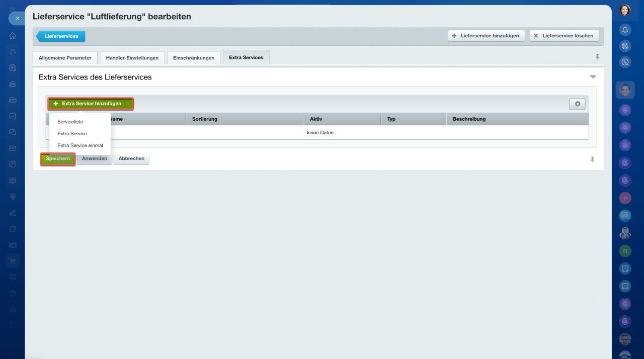Choose Serviceliste from the dropdown menu
Image resolution: width=644 pixels, height=359 pixels.
pos(70,122)
